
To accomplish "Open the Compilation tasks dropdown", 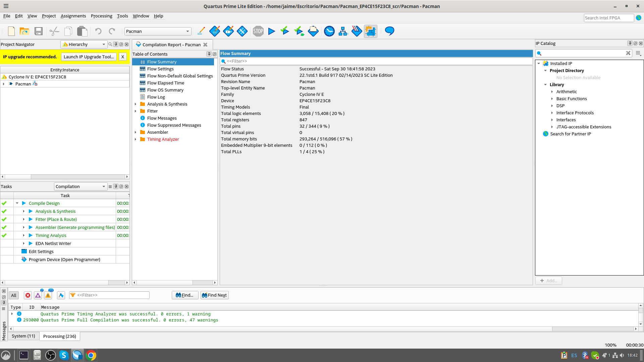I will pyautogui.click(x=80, y=187).
